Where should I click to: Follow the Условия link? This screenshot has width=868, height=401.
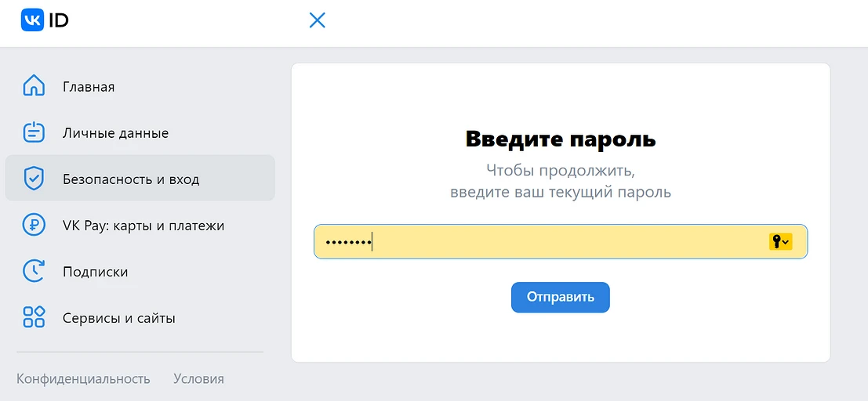tap(198, 379)
